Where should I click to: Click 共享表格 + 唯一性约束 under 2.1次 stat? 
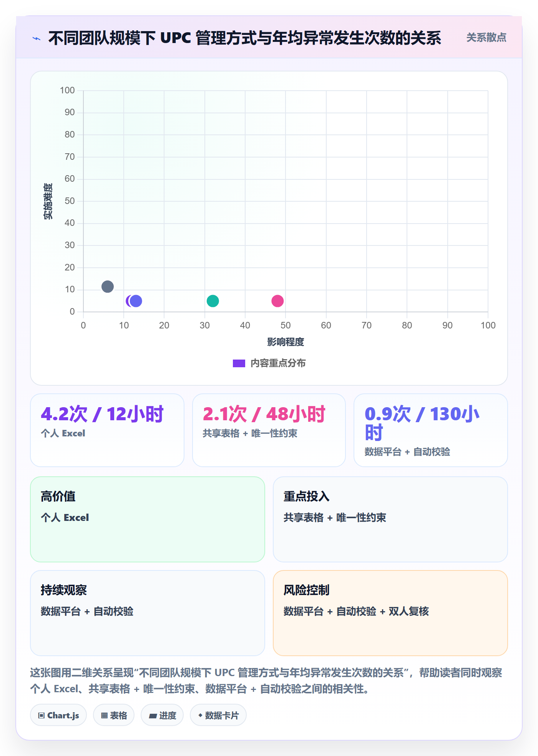250,433
